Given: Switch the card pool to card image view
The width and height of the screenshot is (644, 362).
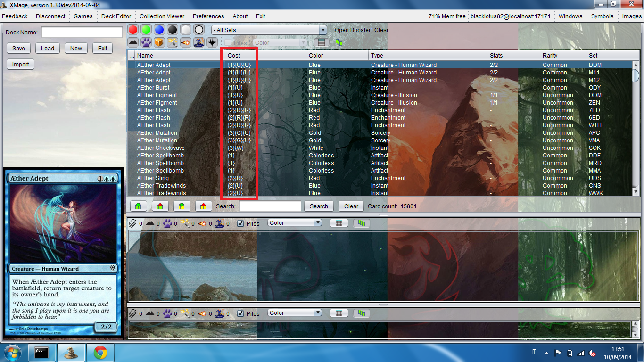Looking at the screenshot, I should (339, 42).
